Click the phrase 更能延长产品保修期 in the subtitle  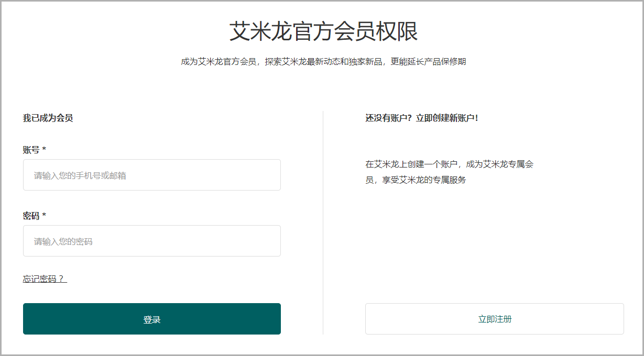point(428,62)
